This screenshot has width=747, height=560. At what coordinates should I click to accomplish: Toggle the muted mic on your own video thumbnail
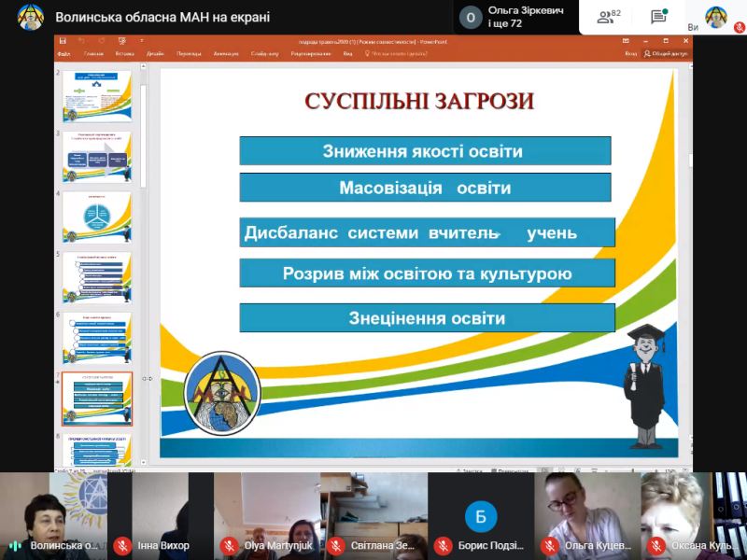pos(740,28)
